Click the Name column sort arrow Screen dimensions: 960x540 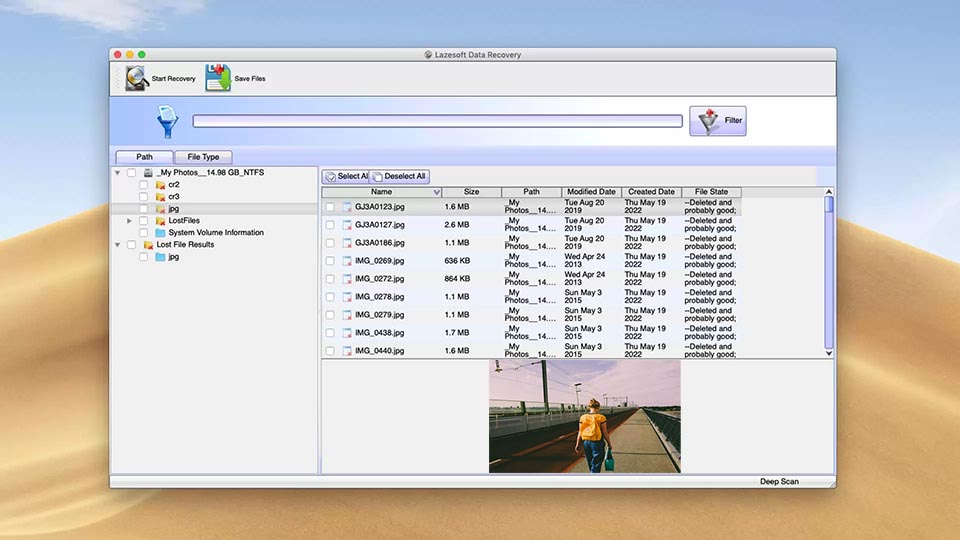(x=437, y=192)
